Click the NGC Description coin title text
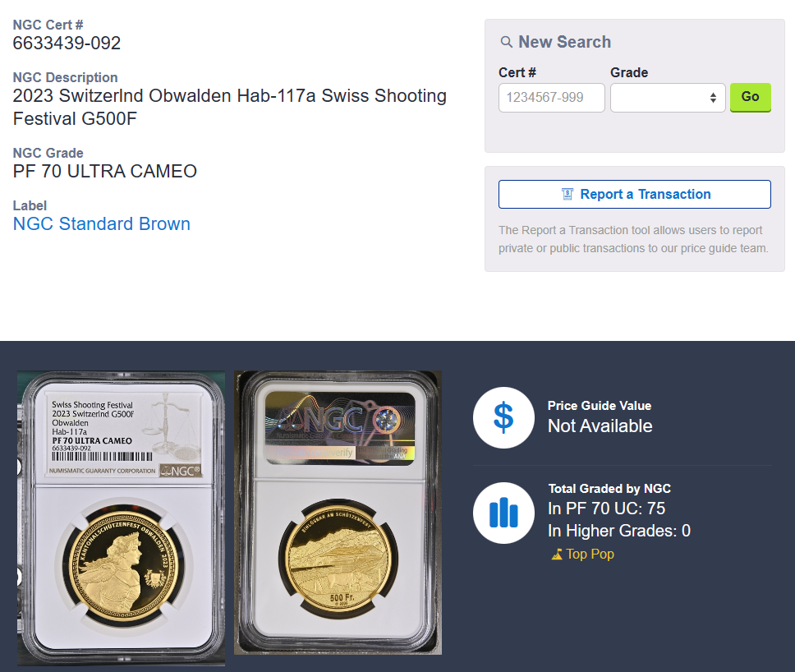Screen dimensions: 795x672 [x=230, y=107]
